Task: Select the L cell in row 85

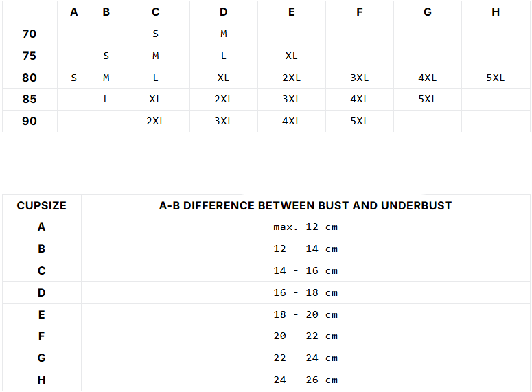Action: [106, 99]
